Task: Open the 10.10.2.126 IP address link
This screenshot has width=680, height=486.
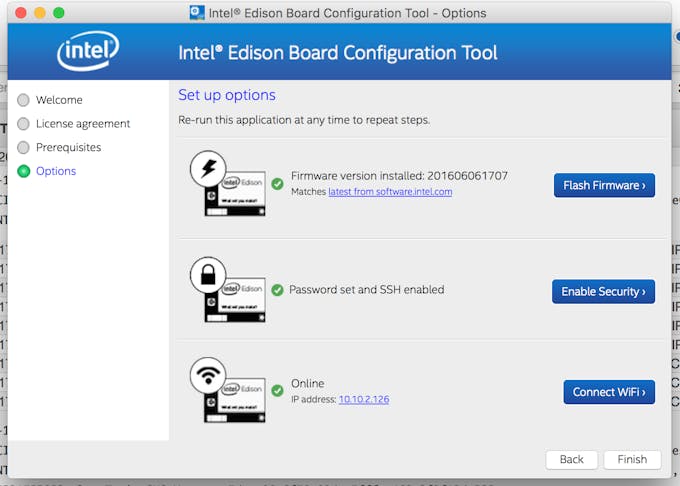Action: point(364,399)
